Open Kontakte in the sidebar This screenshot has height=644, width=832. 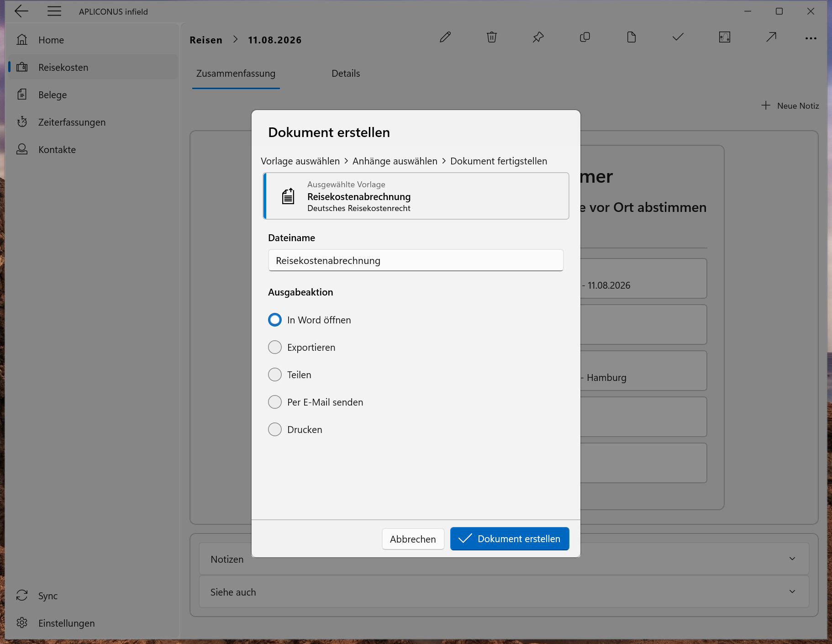pyautogui.click(x=93, y=149)
